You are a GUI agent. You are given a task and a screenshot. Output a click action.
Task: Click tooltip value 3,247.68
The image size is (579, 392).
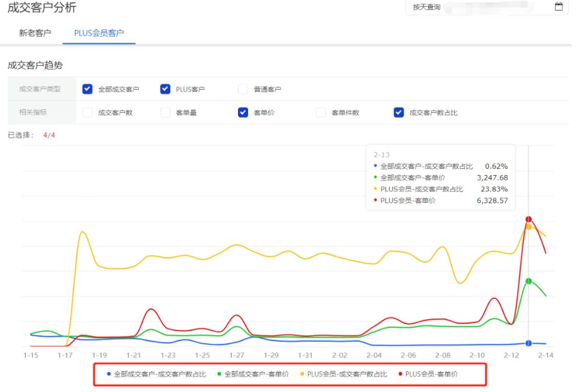(x=492, y=177)
